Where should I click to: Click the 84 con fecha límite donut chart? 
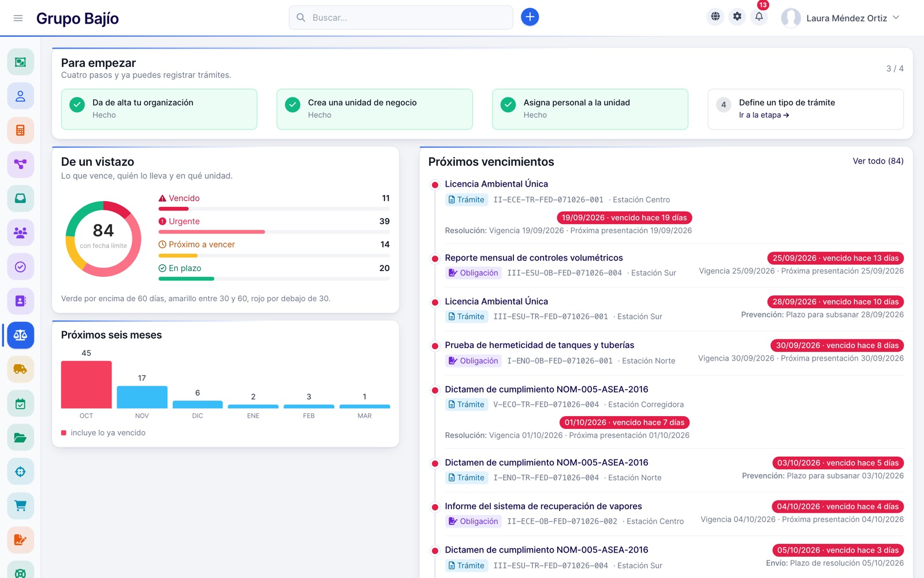(103, 239)
